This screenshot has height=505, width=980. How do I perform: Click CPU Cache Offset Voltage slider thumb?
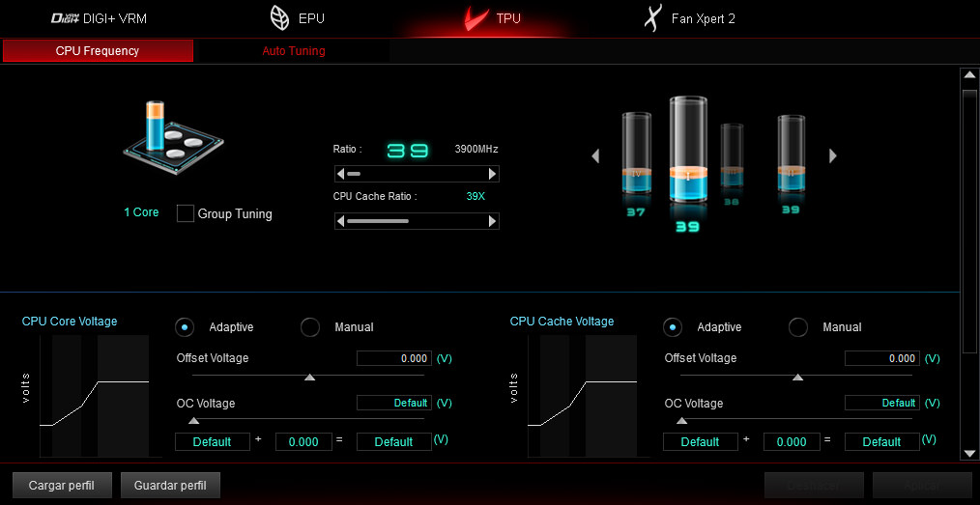[x=797, y=377]
